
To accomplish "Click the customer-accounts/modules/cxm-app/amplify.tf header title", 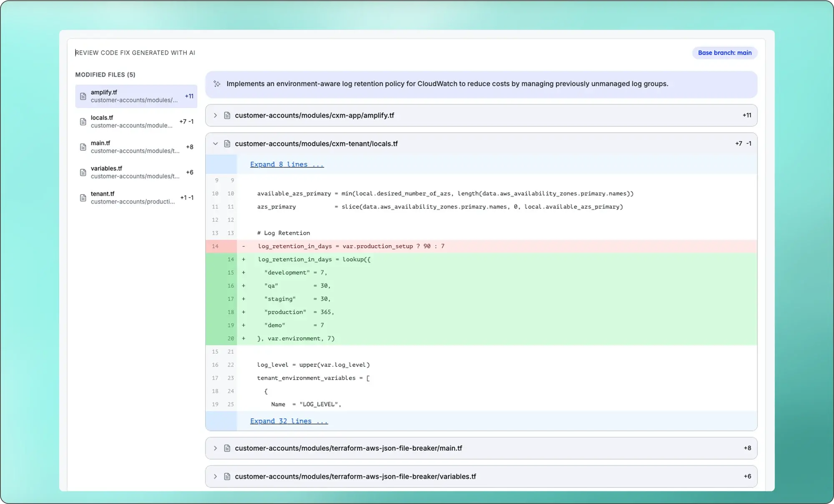I will pos(314,115).
